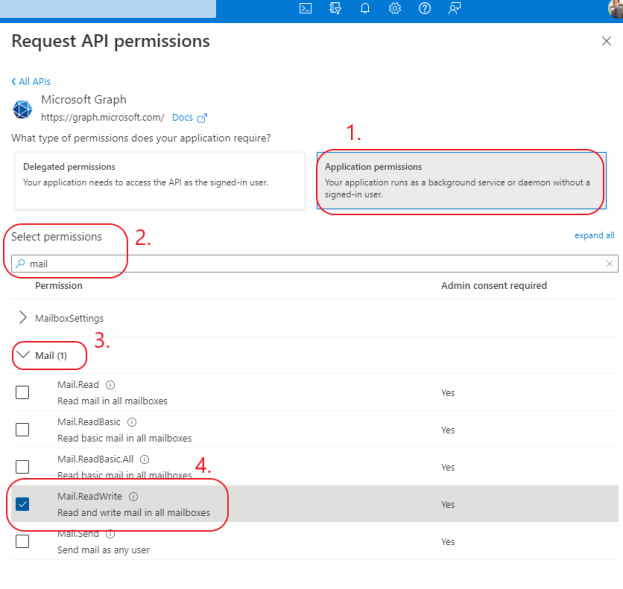Open the notifications bell
The width and height of the screenshot is (623, 589).
365,9
